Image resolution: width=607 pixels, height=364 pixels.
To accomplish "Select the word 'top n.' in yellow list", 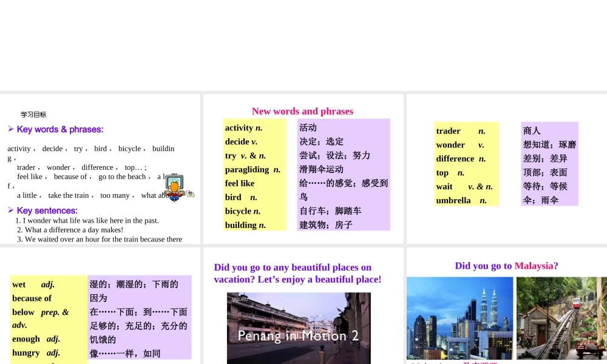I will (x=450, y=173).
